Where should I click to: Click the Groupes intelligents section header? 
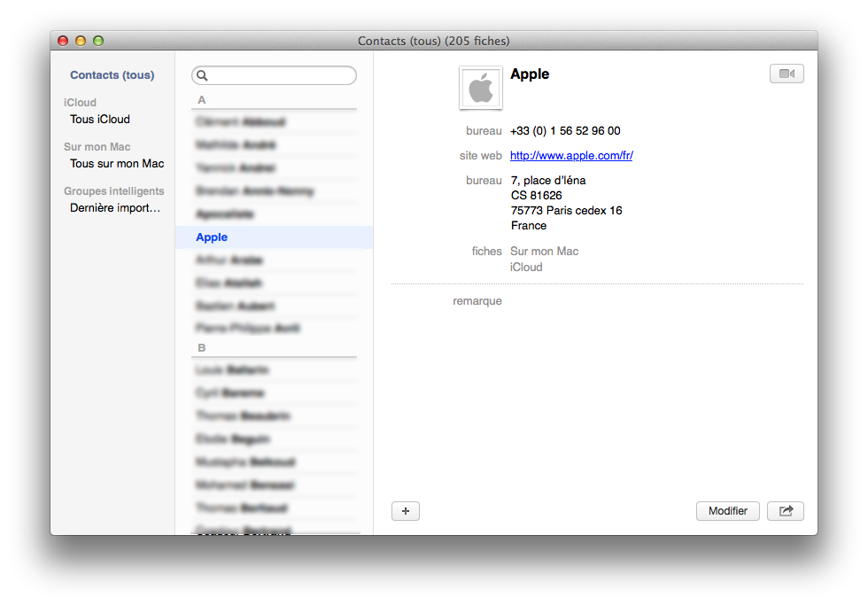tap(113, 191)
